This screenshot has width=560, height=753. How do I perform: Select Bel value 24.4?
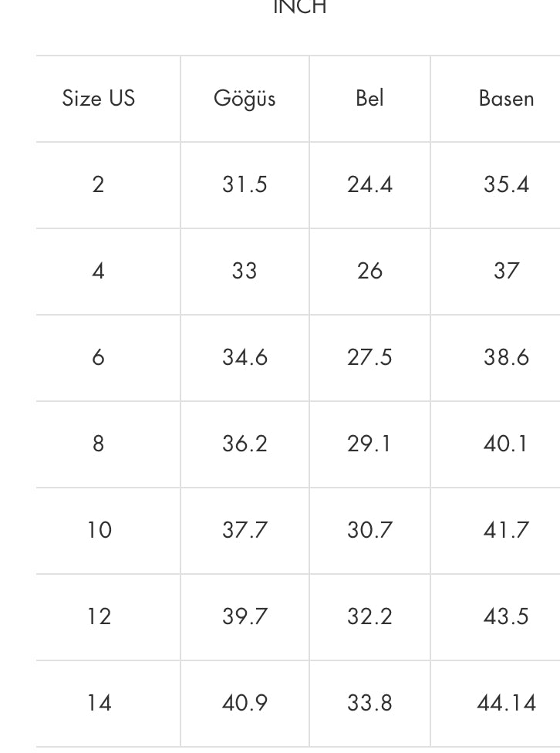[x=369, y=185]
